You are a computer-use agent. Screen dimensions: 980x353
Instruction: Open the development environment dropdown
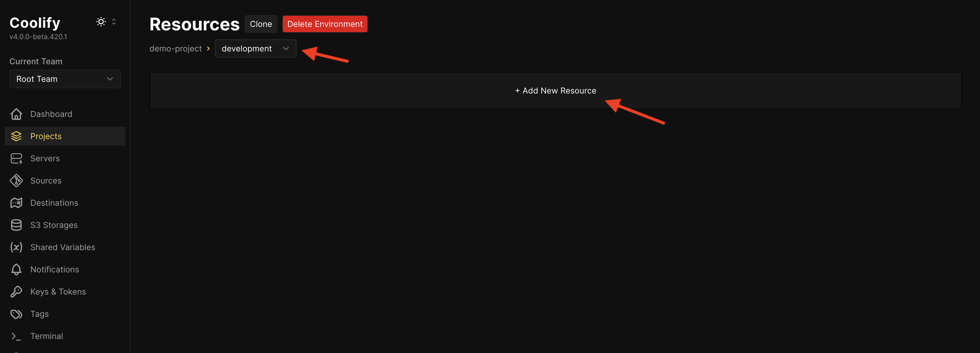click(256, 49)
